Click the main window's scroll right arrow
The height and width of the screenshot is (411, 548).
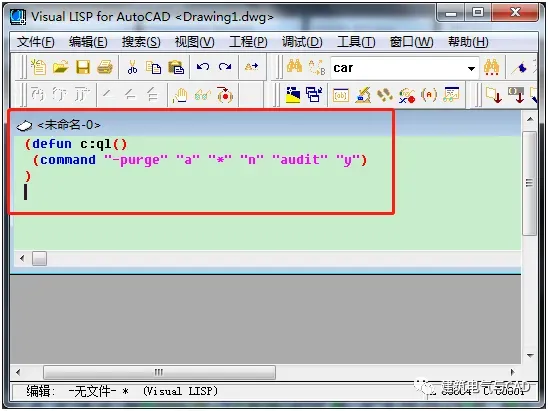click(512, 372)
